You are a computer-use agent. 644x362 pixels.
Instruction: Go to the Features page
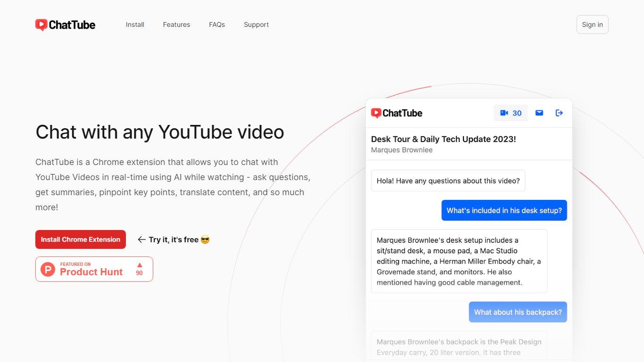(x=176, y=25)
